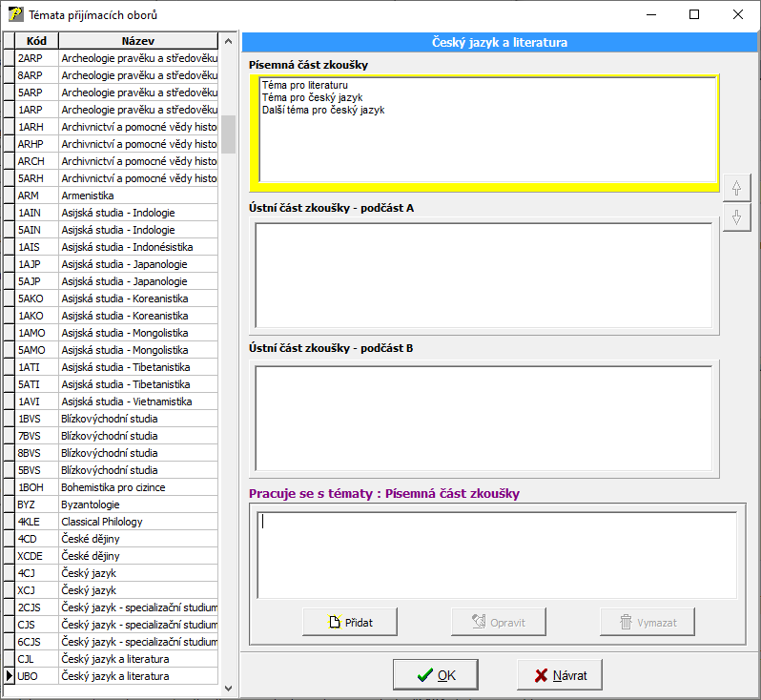
Task: Click the Ústní část podčást B list box
Action: tap(482, 418)
